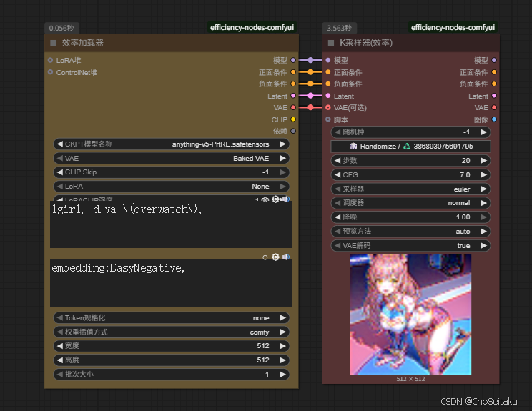Click the loader node's Latent output socket
532x411 pixels.
pos(293,96)
